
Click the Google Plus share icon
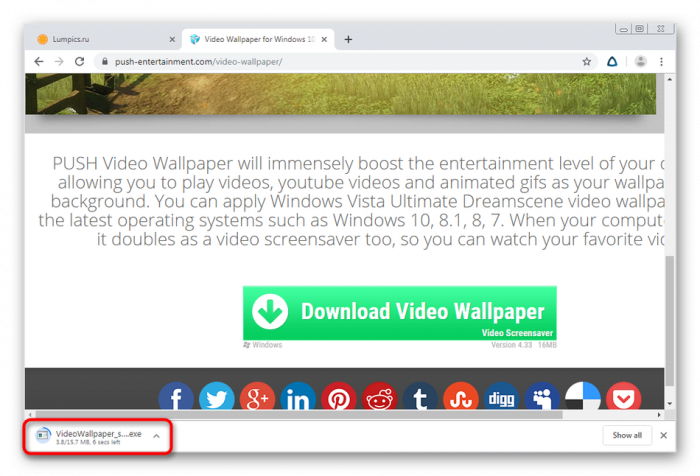point(257,398)
